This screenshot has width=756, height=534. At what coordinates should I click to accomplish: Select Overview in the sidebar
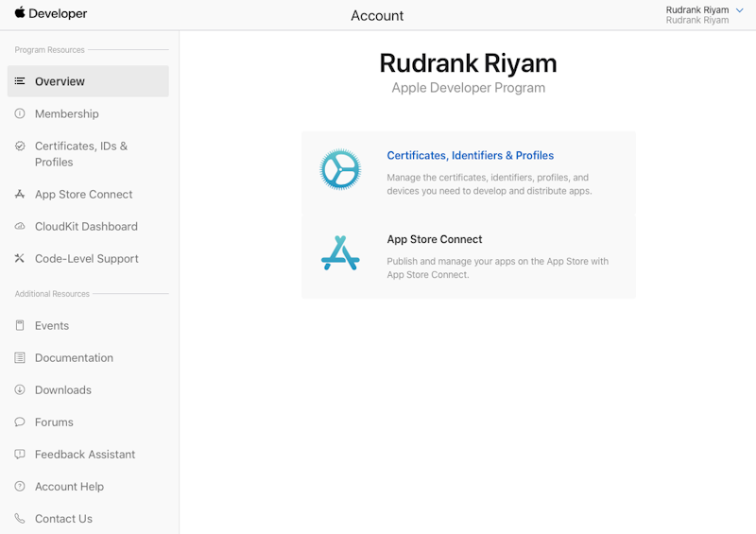click(60, 81)
